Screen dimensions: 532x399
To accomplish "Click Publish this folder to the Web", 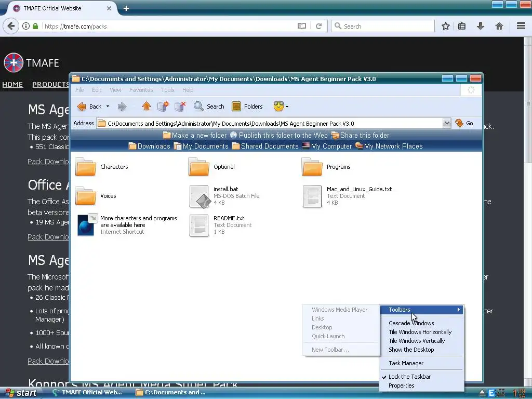I will (x=279, y=135).
